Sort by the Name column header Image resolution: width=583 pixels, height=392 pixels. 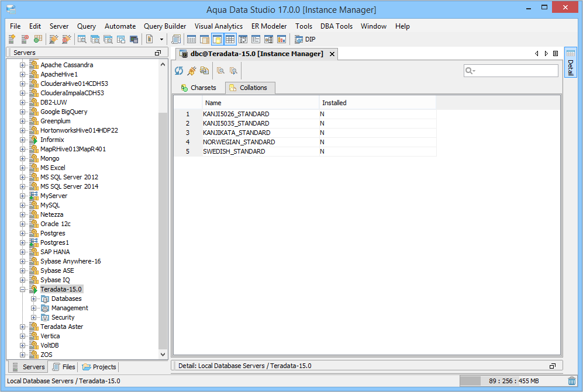click(260, 103)
